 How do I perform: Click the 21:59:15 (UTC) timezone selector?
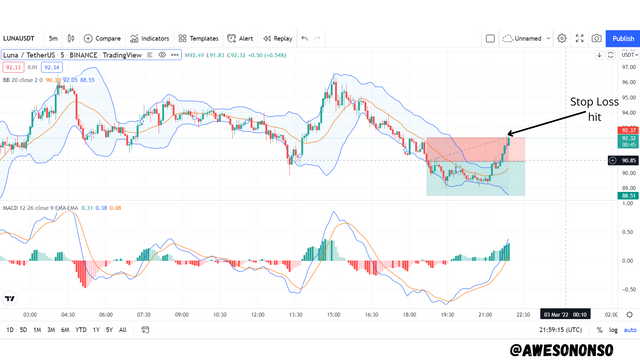560,330
